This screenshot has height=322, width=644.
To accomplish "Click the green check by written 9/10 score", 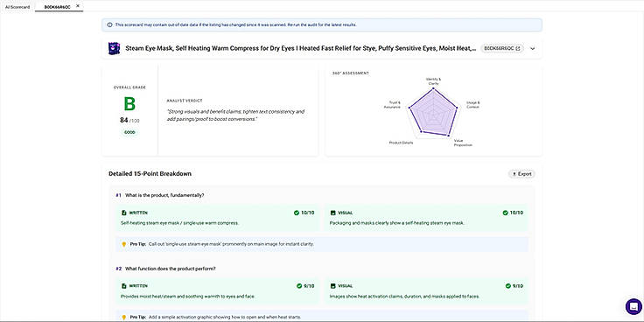I will (299, 286).
